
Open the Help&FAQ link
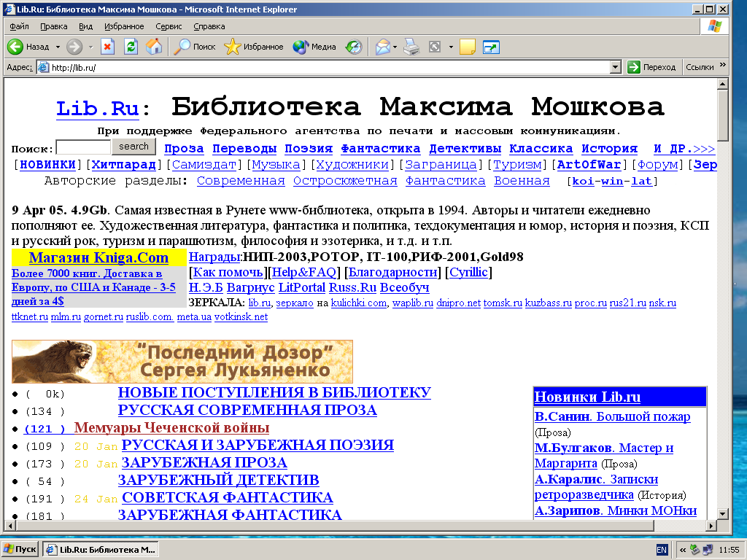click(x=304, y=273)
